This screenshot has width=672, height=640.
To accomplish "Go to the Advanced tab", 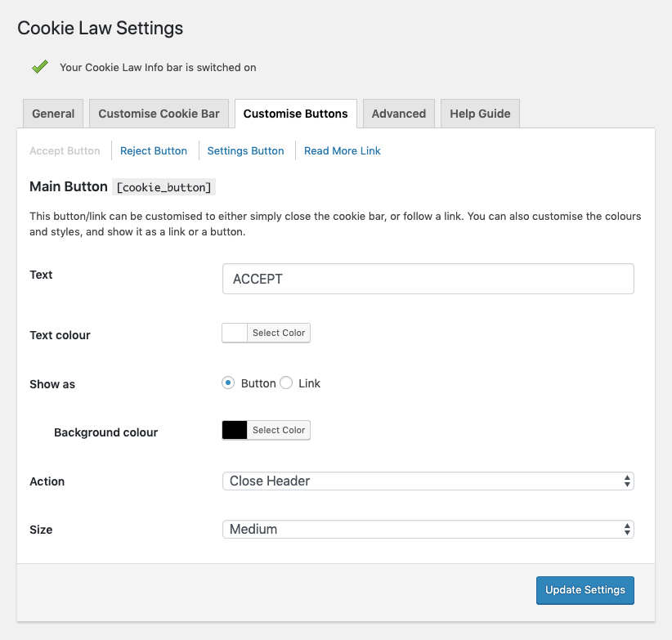I will point(398,114).
